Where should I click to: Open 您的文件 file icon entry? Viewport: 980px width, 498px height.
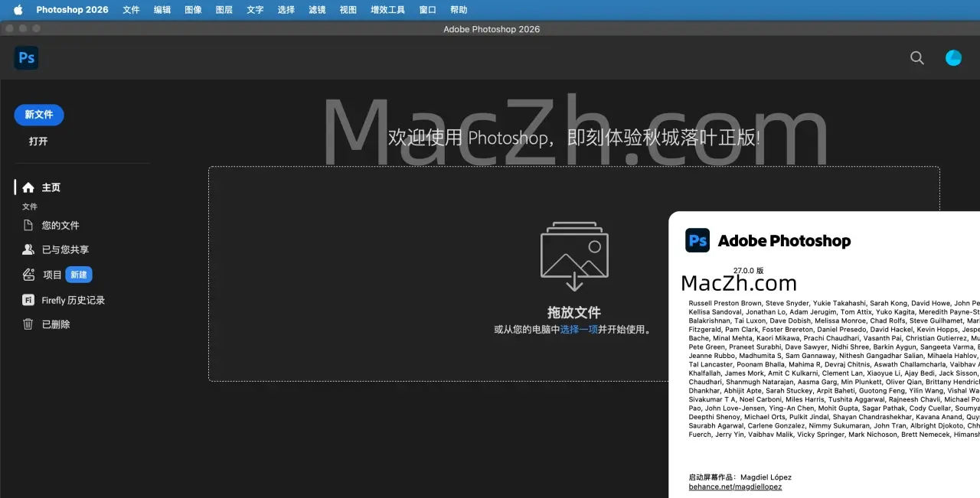coord(28,226)
